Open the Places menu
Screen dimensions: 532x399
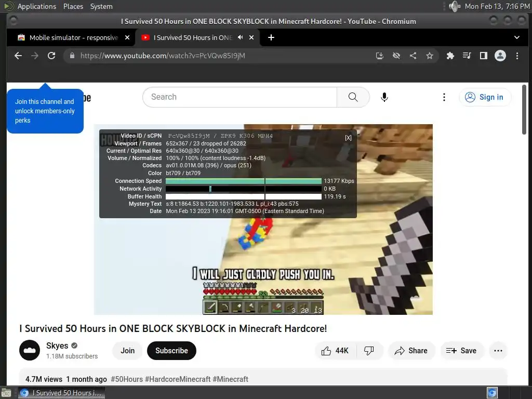click(x=73, y=6)
